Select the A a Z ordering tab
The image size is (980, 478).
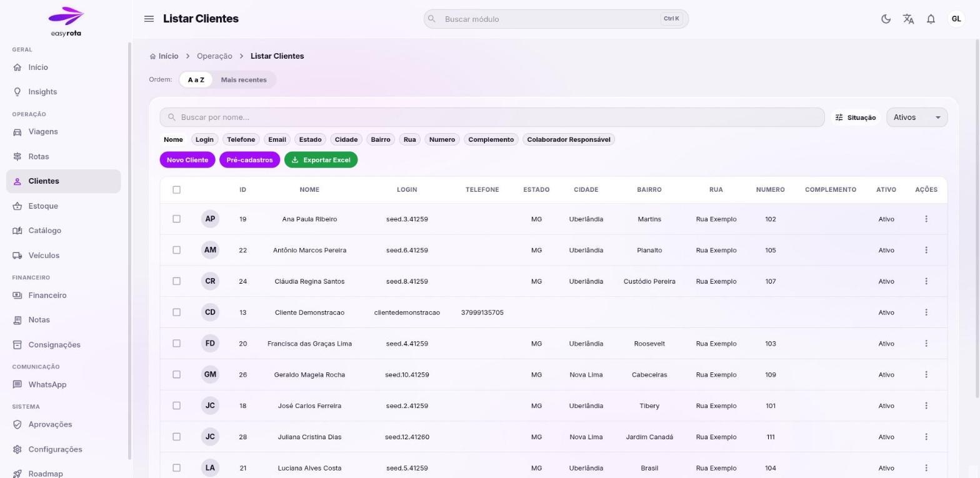pos(196,80)
